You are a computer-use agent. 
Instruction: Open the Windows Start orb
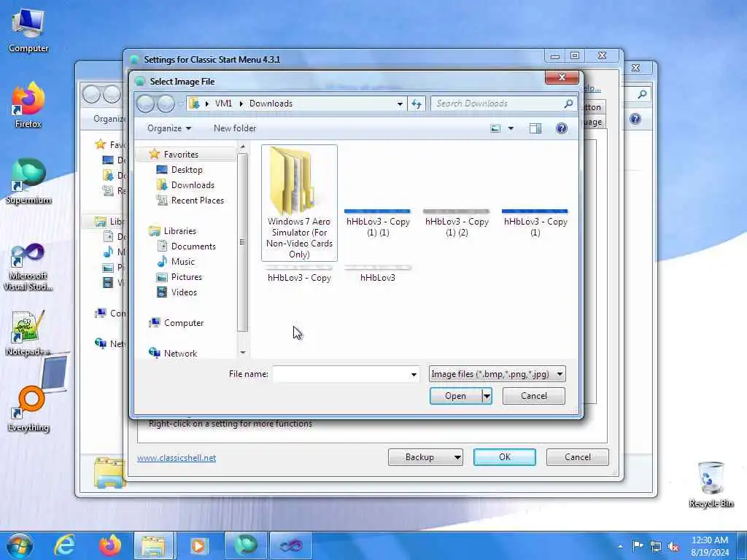[20, 545]
